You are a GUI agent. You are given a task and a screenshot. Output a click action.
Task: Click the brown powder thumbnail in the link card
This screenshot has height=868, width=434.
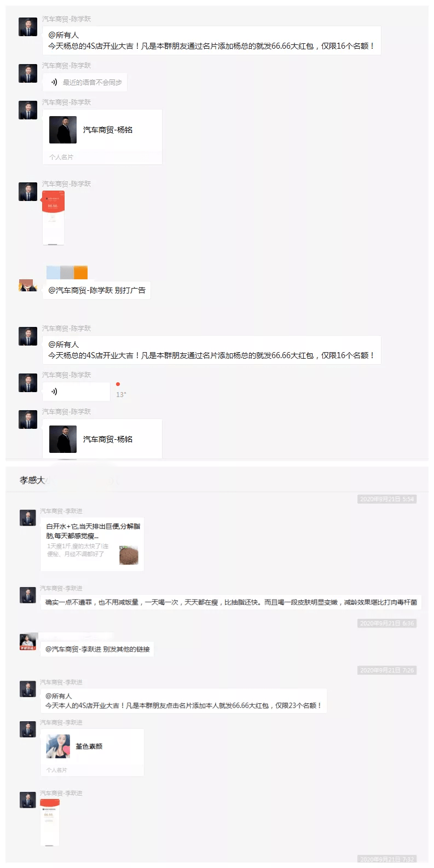(x=129, y=555)
